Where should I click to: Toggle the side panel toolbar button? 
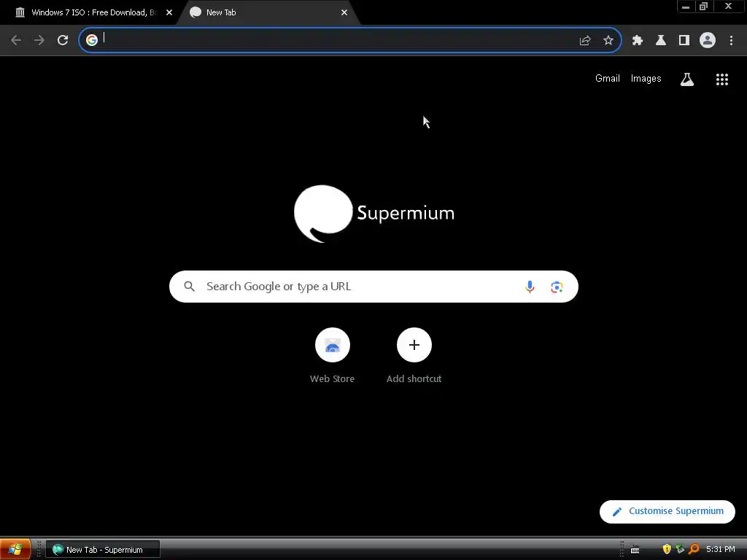[x=684, y=41]
